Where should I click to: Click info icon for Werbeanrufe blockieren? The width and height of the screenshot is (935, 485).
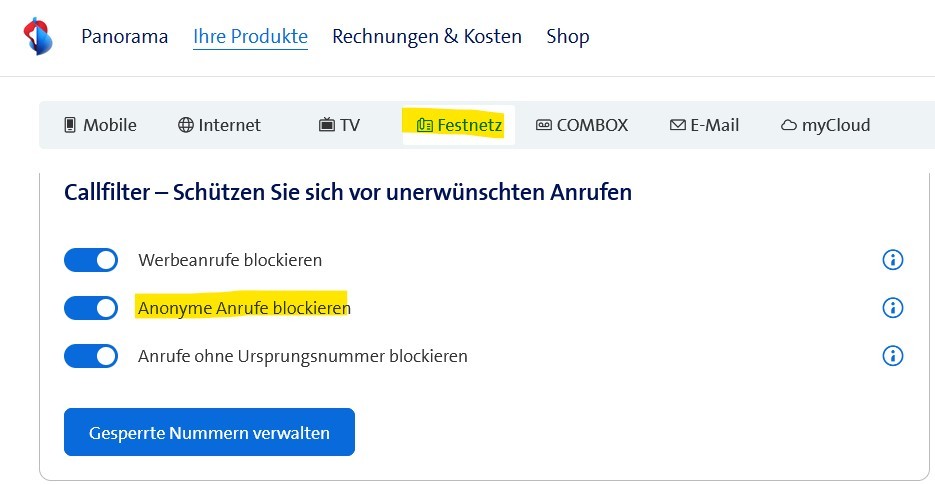(892, 260)
